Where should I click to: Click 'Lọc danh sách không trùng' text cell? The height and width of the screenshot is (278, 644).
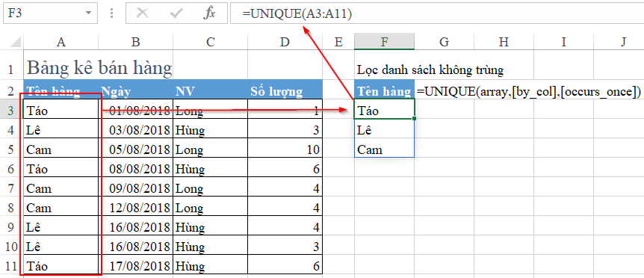coord(430,70)
